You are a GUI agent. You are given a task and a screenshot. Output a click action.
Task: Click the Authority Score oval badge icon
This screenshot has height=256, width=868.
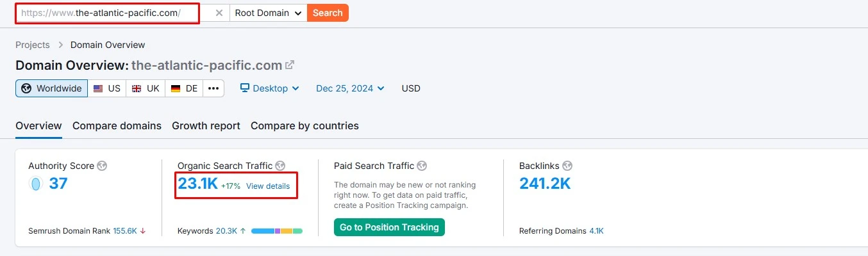[36, 184]
